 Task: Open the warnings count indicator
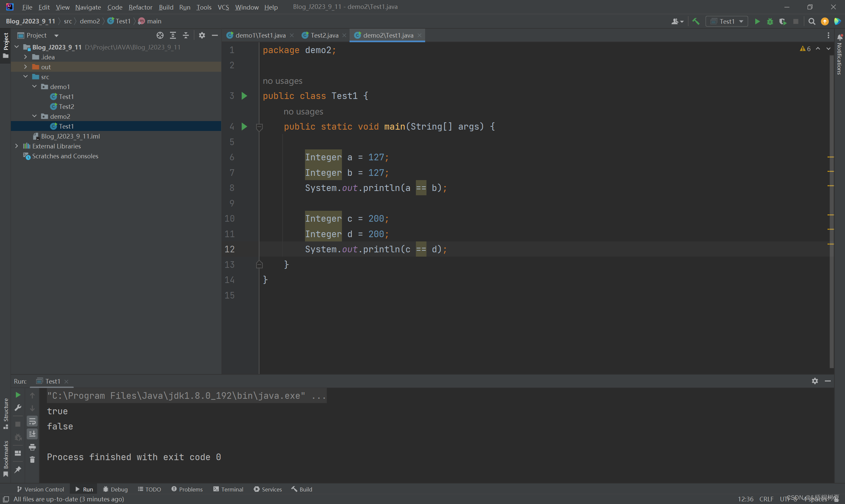(805, 48)
